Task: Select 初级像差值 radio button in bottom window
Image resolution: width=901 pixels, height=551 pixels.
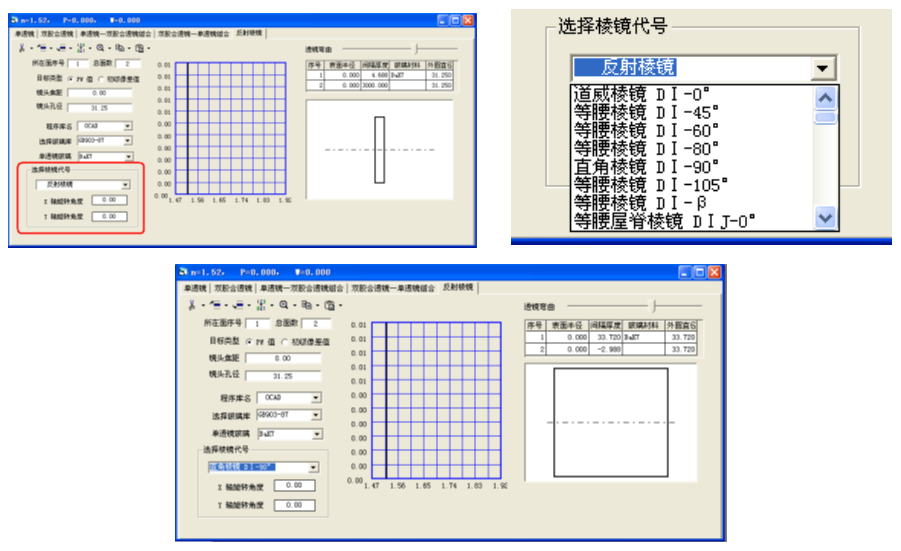Action: click(270, 341)
